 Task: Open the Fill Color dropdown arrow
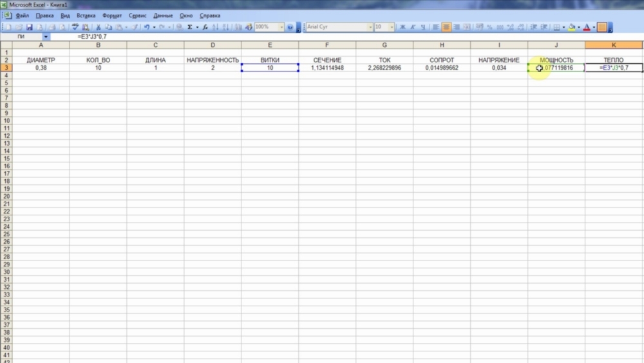tap(579, 26)
